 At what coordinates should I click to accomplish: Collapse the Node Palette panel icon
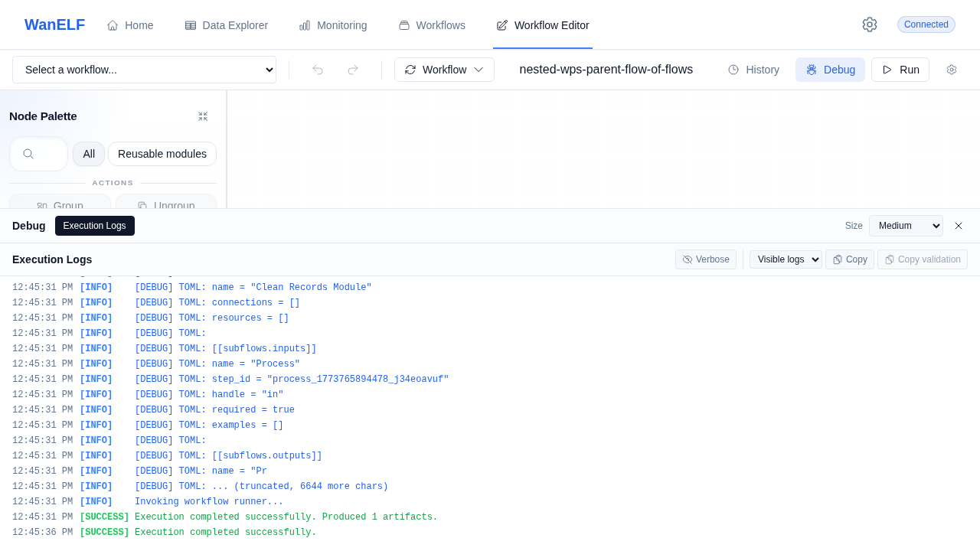[x=203, y=116]
